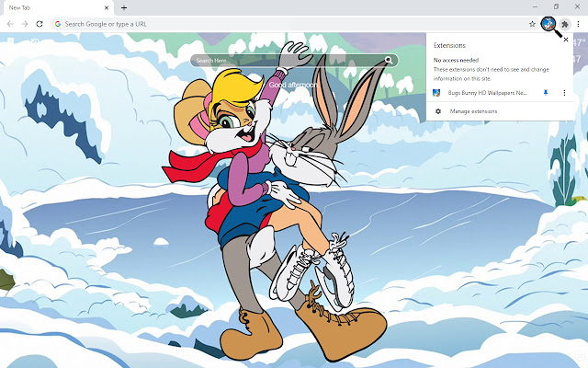Bookmark this page with the star icon
The image size is (588, 368).
[x=532, y=24]
